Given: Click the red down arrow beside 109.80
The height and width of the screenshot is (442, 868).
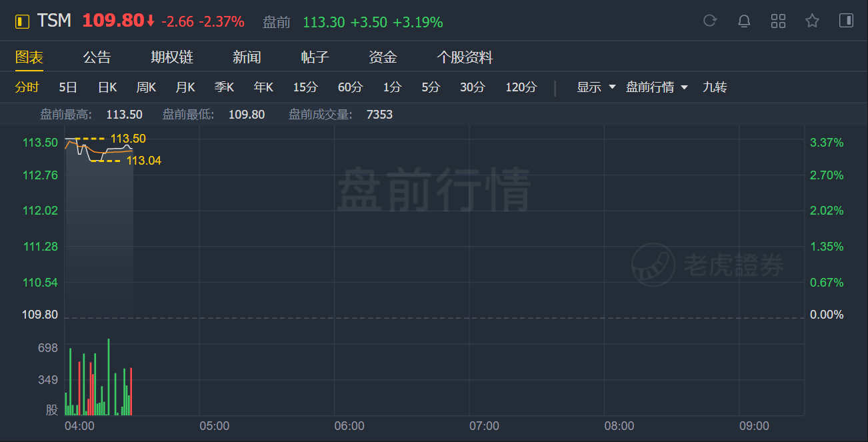Looking at the screenshot, I should 151,21.
